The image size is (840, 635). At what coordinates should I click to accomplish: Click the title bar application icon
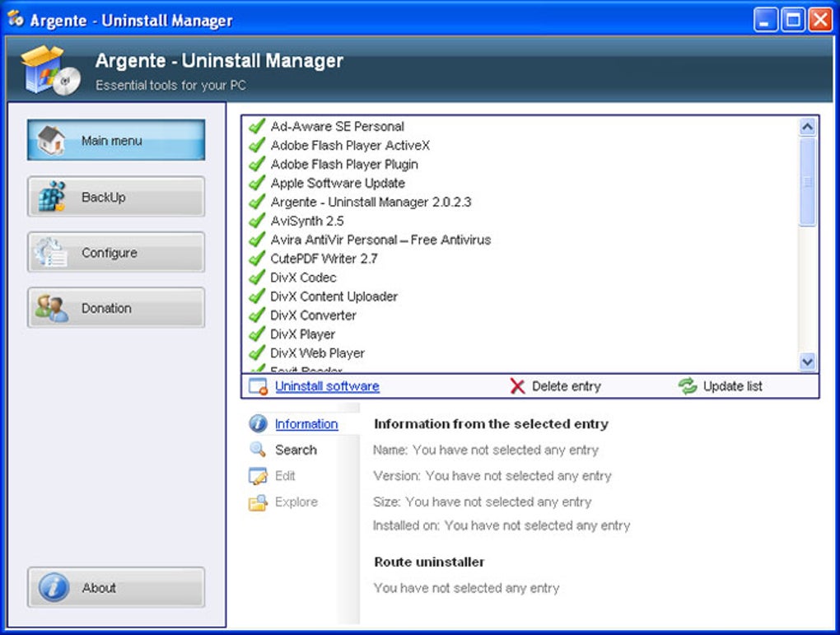(16, 19)
